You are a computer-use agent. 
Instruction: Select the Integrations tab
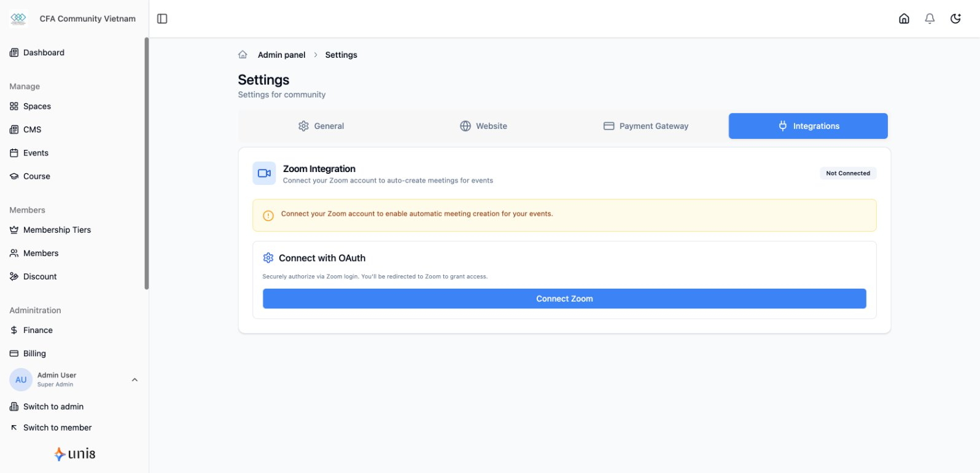(808, 126)
